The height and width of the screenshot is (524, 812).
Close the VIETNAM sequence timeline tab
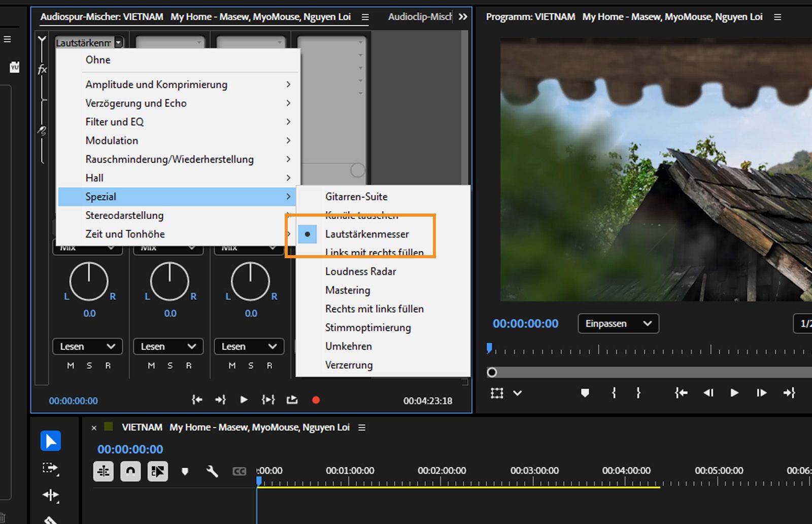click(x=94, y=428)
